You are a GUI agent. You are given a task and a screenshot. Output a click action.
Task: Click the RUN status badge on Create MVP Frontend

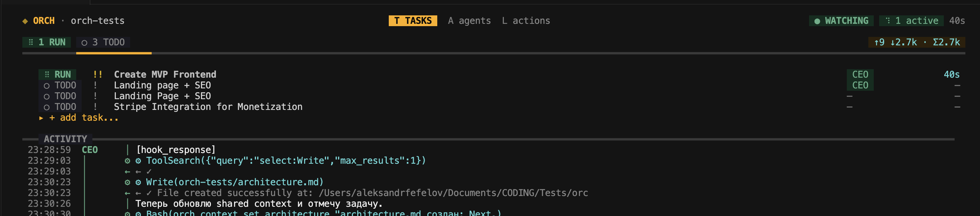pyautogui.click(x=57, y=75)
